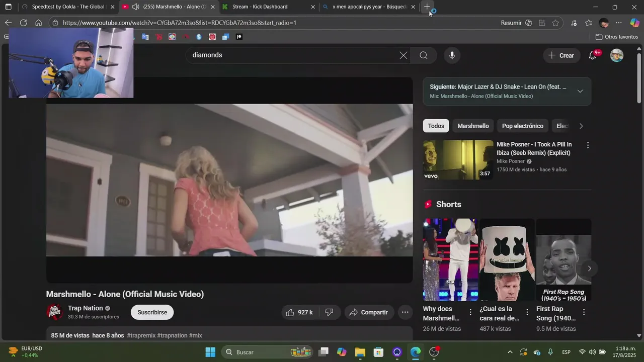Select the Marshmello filter chip
The height and width of the screenshot is (362, 644).
[x=473, y=126]
